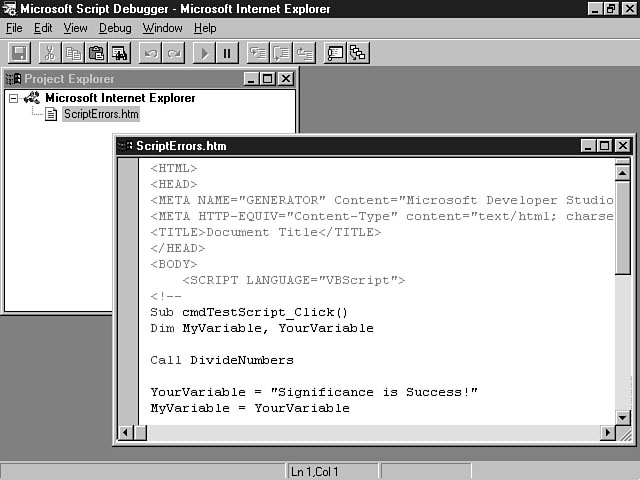The image size is (640, 480).
Task: Open the Debug menu
Action: point(115,28)
